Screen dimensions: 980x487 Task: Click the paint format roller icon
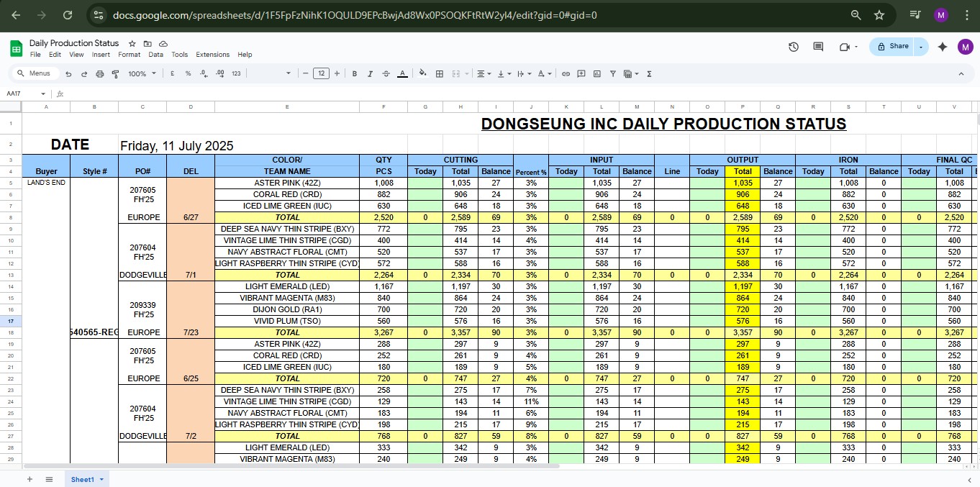[x=115, y=73]
